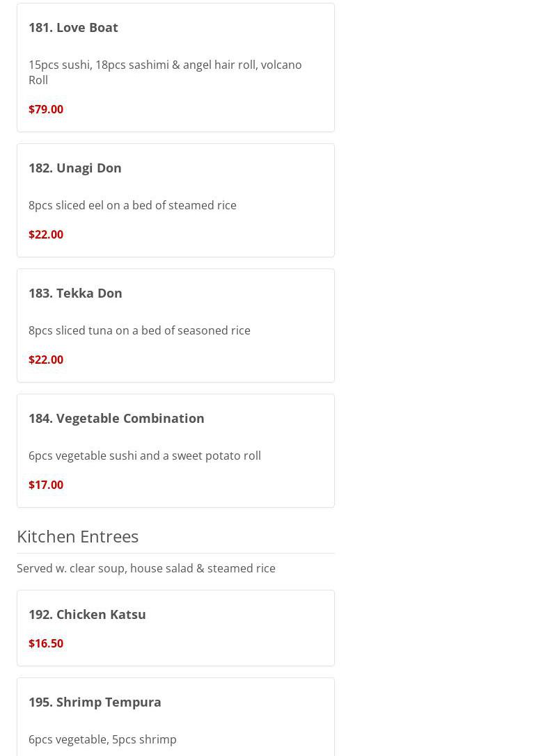This screenshot has width=536, height=756.
Task: Click the 'Served w. clear soup' note
Action: click(146, 568)
